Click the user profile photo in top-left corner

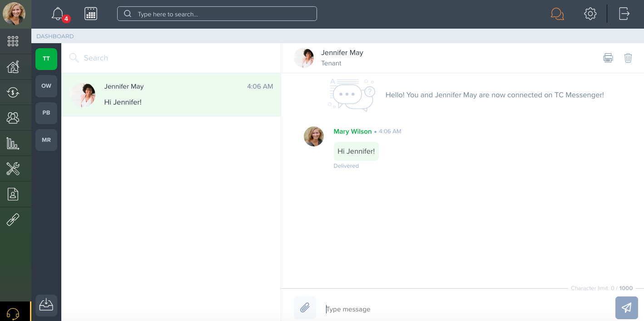[14, 14]
